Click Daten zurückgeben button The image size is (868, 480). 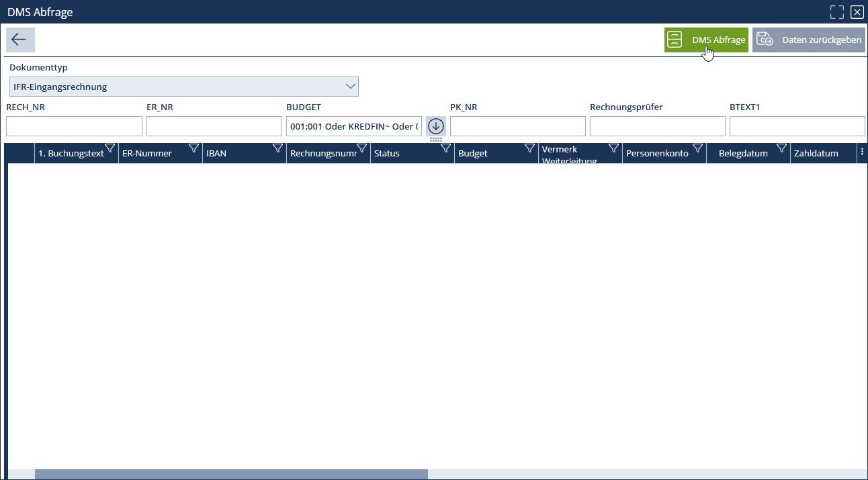tap(809, 40)
